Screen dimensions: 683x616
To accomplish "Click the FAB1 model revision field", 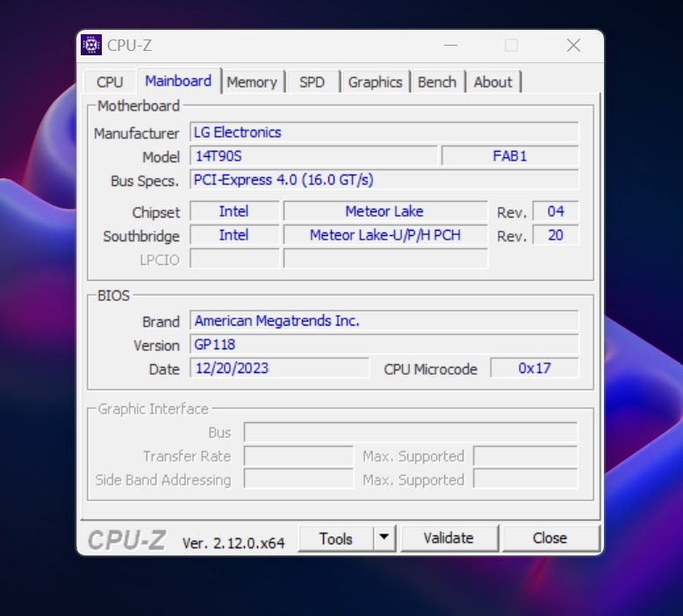I will click(x=510, y=156).
